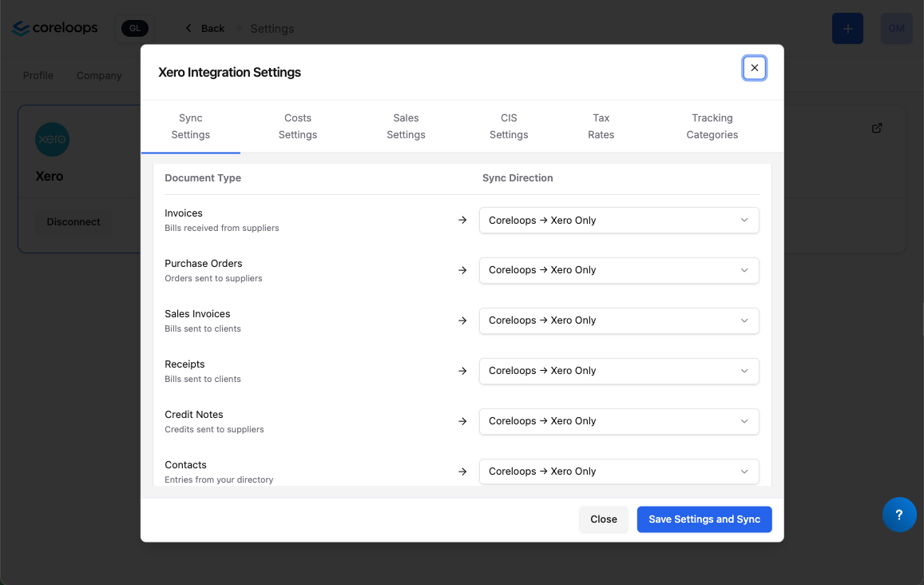Click the arrow icon in Receipts row

click(462, 371)
